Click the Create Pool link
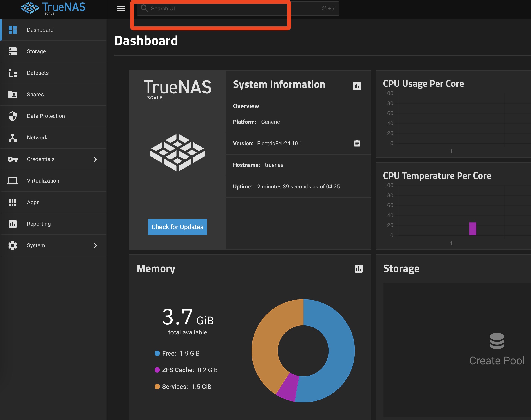 click(497, 360)
